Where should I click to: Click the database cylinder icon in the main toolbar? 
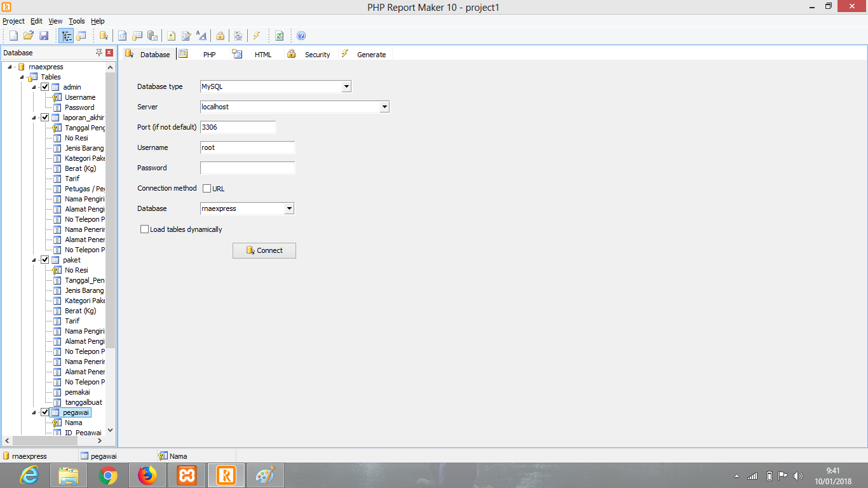click(x=104, y=36)
